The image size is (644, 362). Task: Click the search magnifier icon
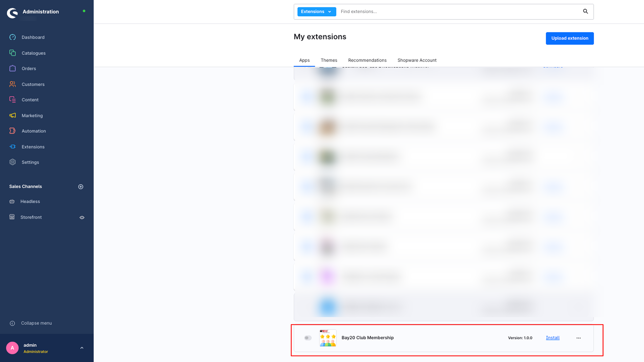click(586, 11)
